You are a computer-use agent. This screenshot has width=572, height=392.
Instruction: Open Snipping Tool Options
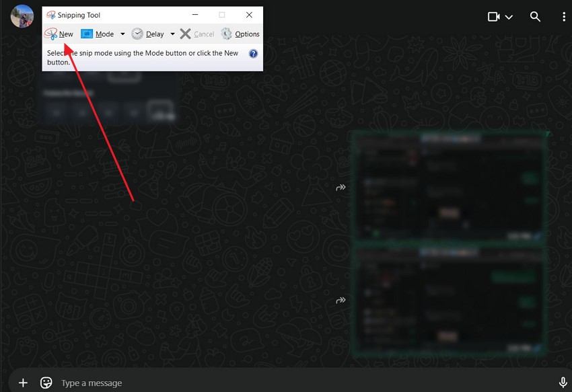tap(240, 34)
